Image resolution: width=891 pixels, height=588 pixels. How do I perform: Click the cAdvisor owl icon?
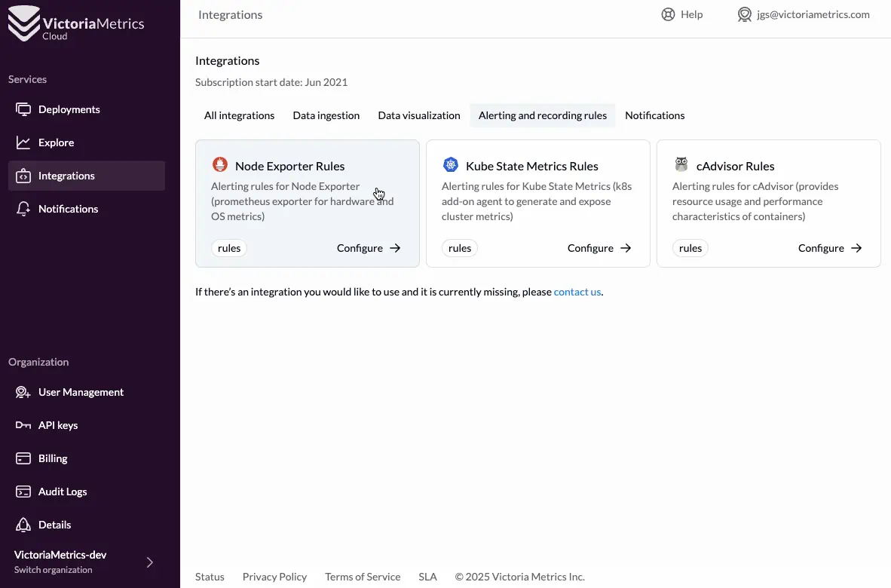(681, 165)
